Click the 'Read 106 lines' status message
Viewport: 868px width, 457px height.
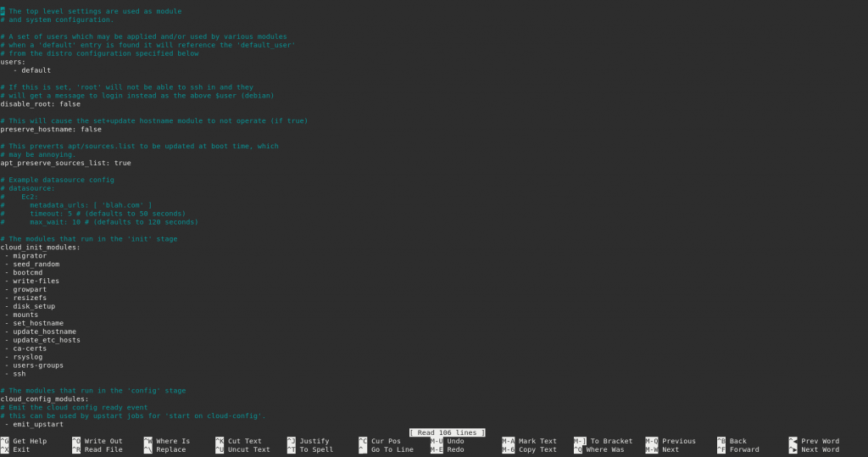tap(447, 432)
